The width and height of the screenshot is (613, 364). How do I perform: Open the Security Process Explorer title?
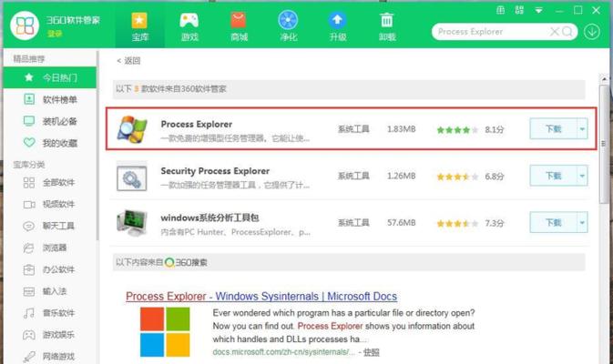tap(215, 171)
